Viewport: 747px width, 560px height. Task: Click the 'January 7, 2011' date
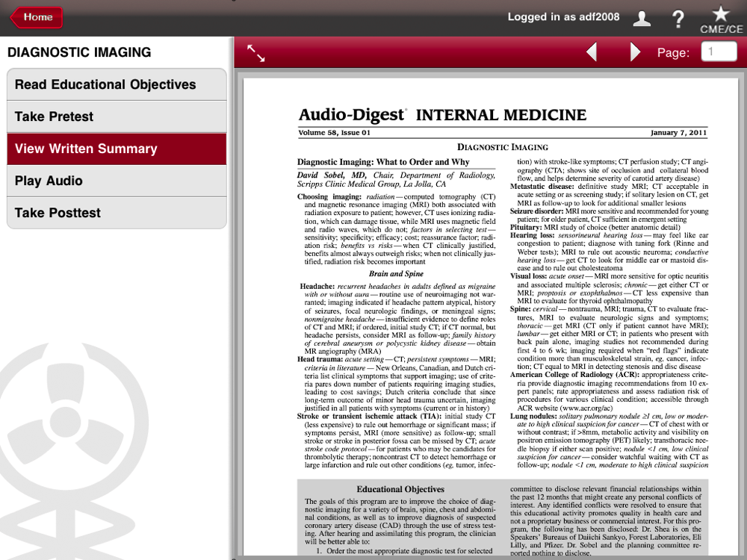(678, 133)
